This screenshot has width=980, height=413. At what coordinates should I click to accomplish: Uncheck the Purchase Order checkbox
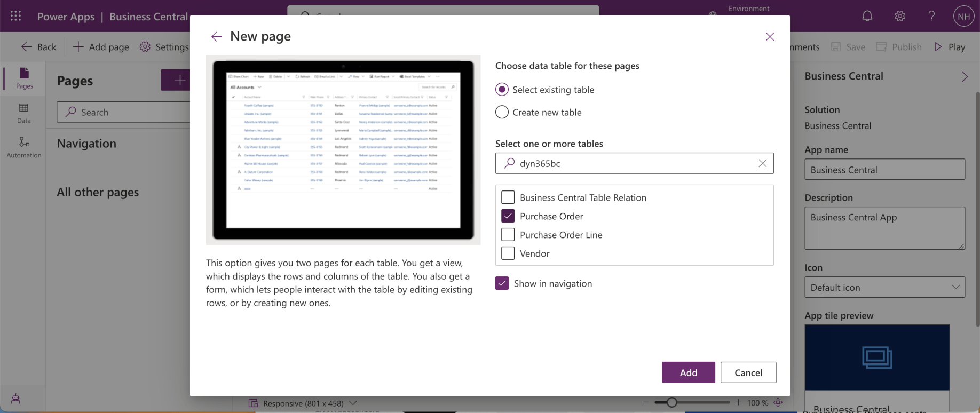tap(508, 216)
